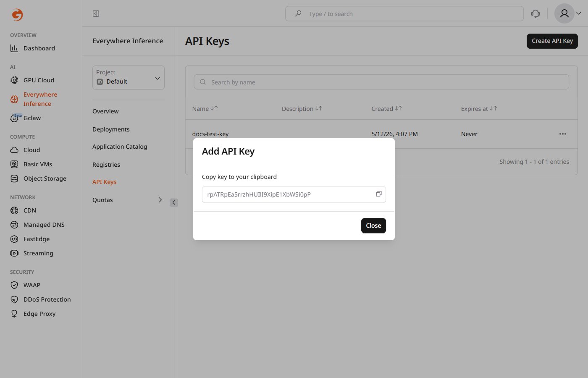Open the Project Default dropdown
Image resolution: width=588 pixels, height=378 pixels.
[129, 78]
